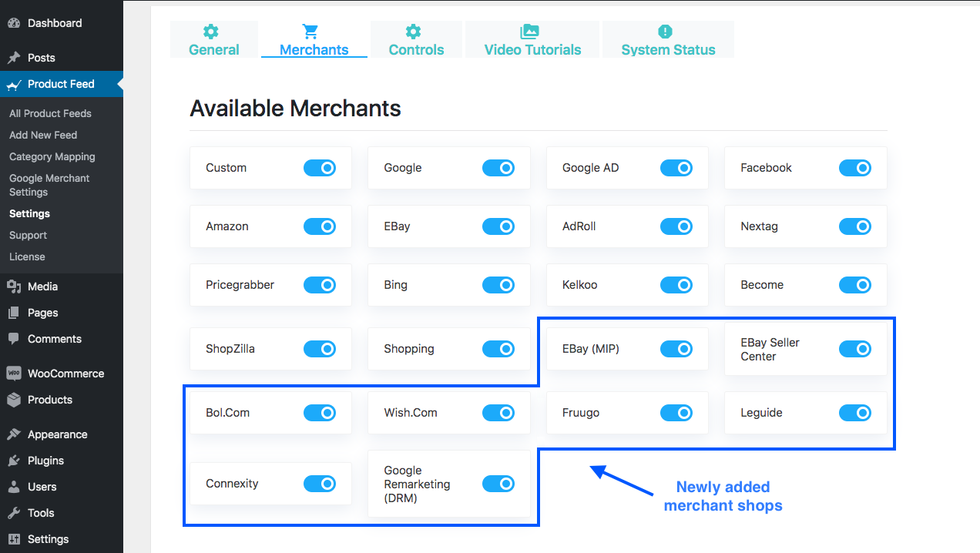The width and height of the screenshot is (980, 553).
Task: Toggle the Pricegrabber switch
Action: [320, 285]
